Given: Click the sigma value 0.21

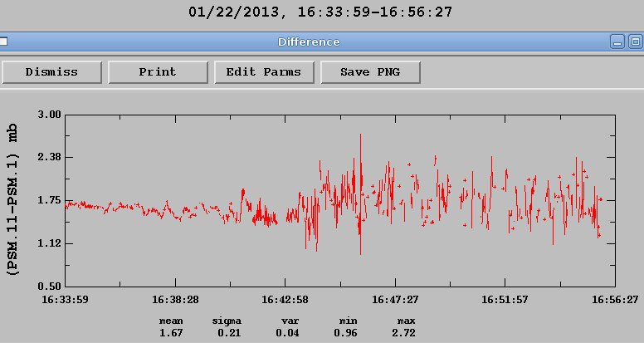Looking at the screenshot, I should coord(229,333).
